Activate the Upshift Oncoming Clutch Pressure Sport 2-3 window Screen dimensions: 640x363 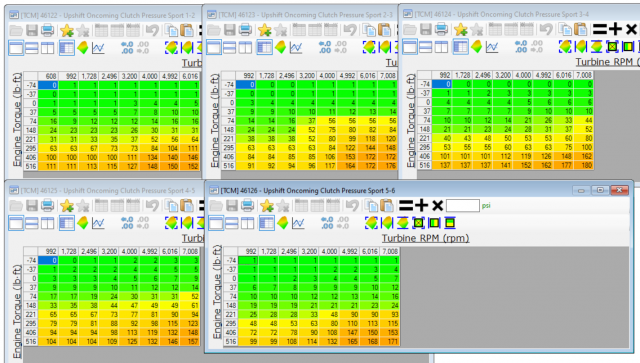pos(305,15)
